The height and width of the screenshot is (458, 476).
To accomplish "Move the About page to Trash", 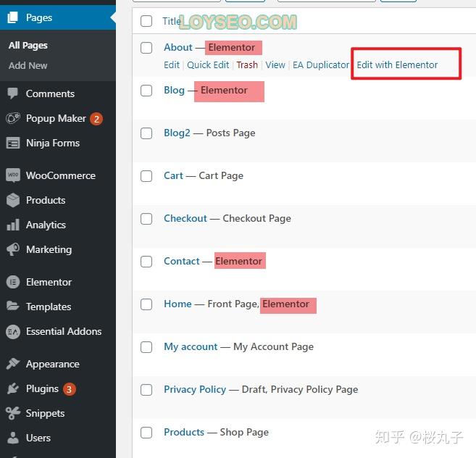I will (x=247, y=64).
